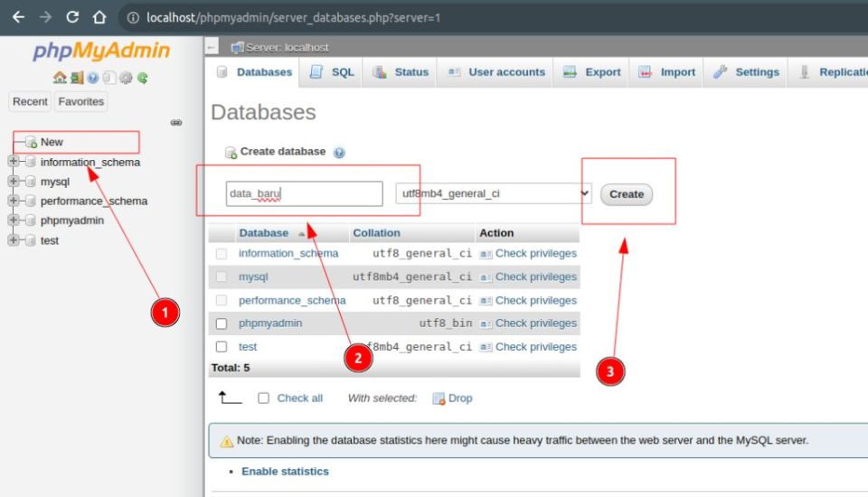Viewport: 868px width, 497px height.
Task: Collapse the navigation panel arrow icon
Action: (211, 47)
